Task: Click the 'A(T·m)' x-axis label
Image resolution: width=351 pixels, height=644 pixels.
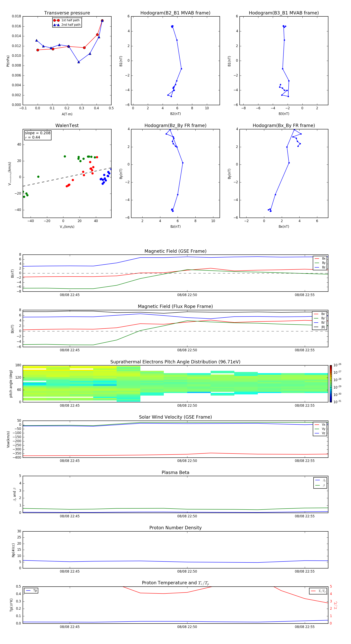Action: point(67,114)
